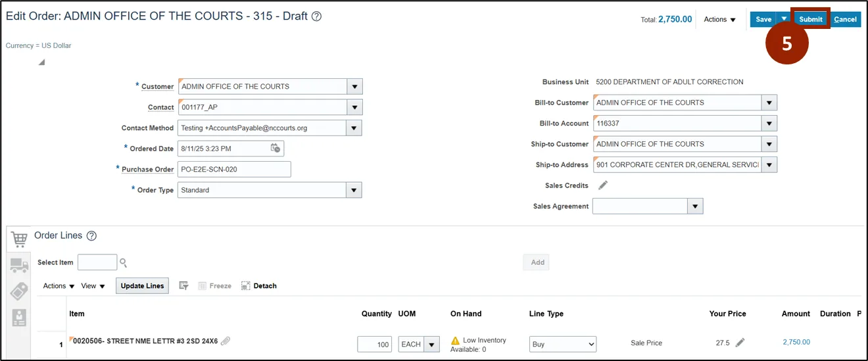The height and width of the screenshot is (361, 868).
Task: Edit Your Price using pencil icon
Action: point(740,343)
